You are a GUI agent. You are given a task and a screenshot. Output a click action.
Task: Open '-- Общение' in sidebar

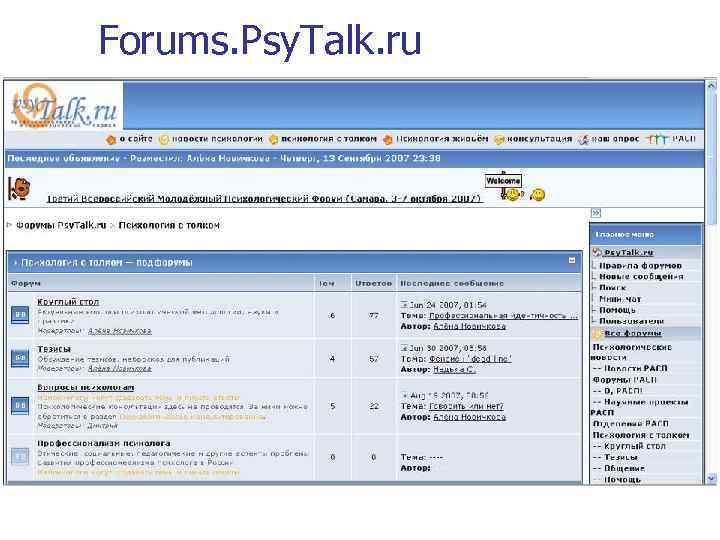[619, 468]
